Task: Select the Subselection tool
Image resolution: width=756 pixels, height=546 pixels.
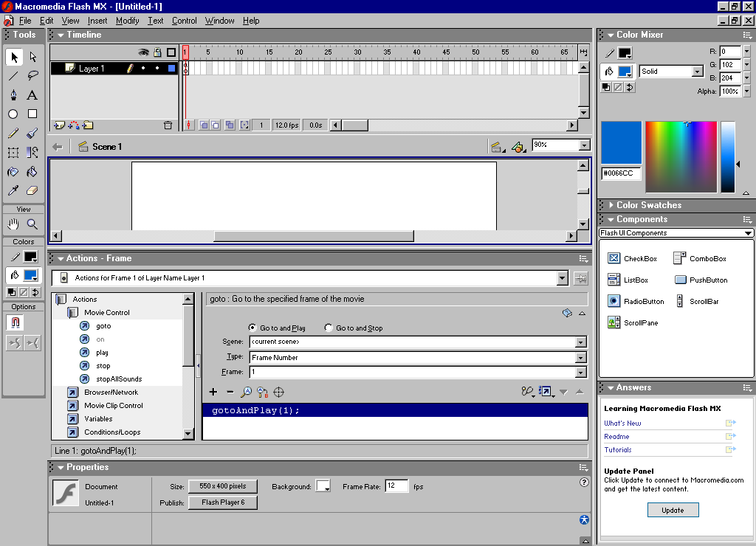Action: [x=32, y=57]
